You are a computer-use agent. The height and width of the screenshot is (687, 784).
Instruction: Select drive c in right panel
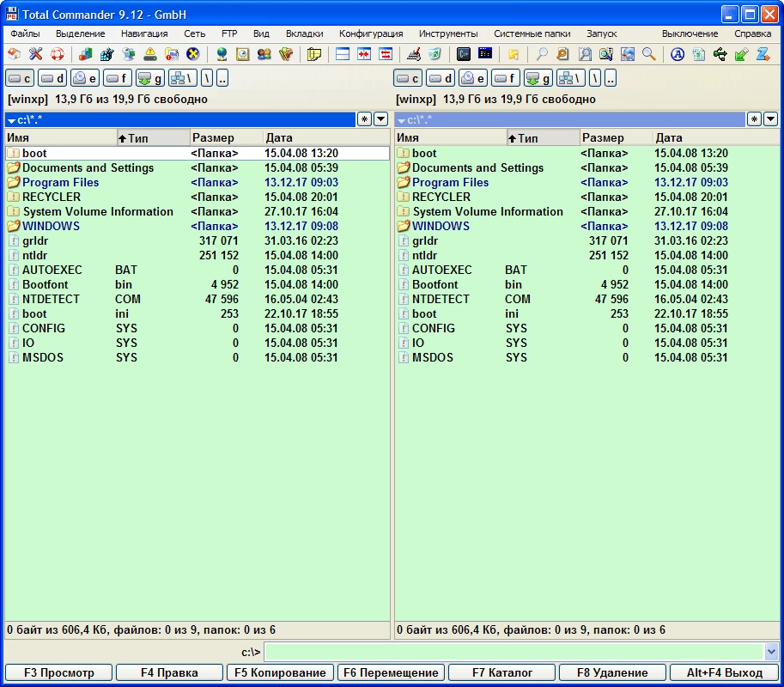pos(408,78)
